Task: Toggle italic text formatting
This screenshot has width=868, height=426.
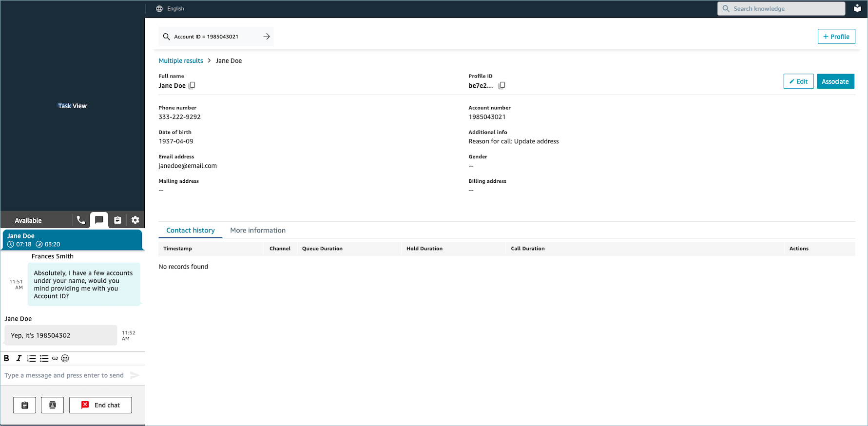Action: coord(19,359)
